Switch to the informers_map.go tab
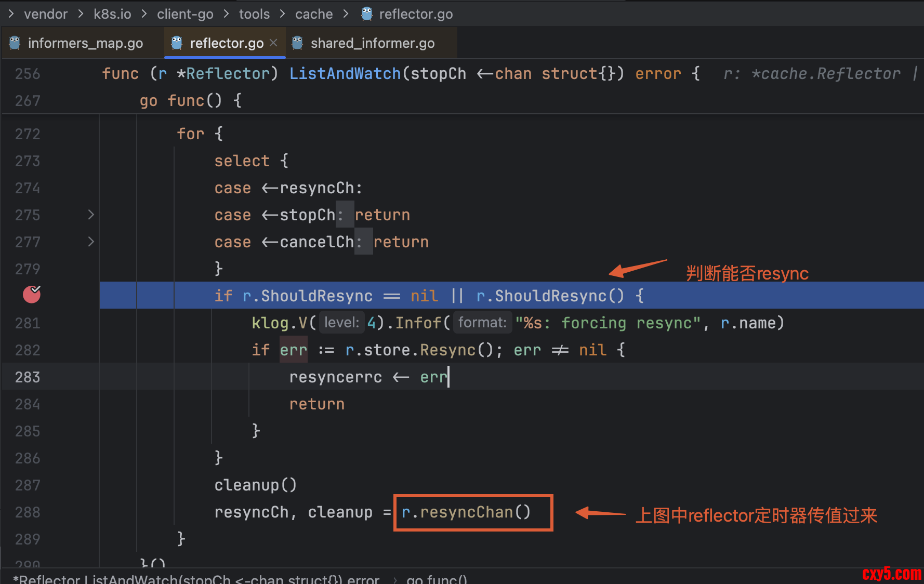The image size is (924, 584). (x=85, y=43)
